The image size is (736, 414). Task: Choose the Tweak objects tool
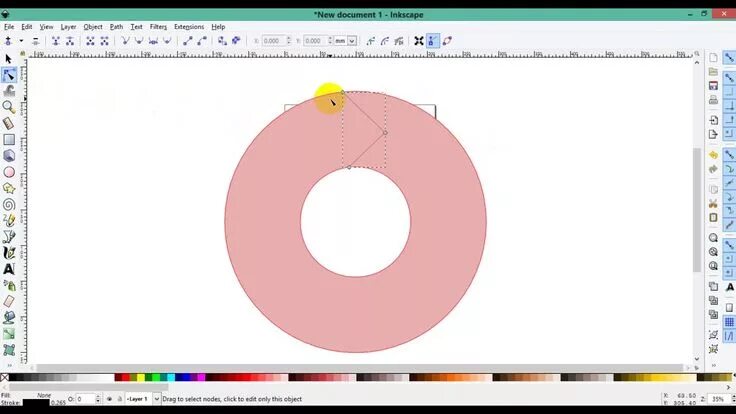point(9,91)
